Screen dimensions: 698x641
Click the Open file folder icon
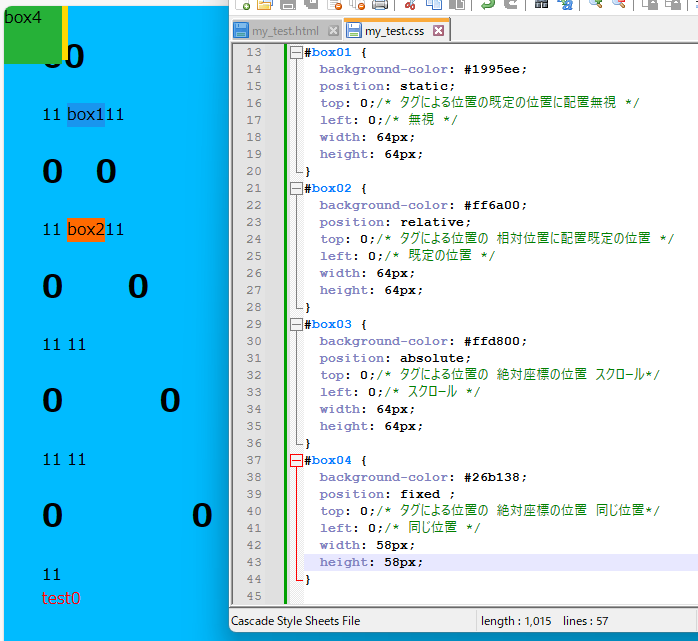(x=265, y=4)
